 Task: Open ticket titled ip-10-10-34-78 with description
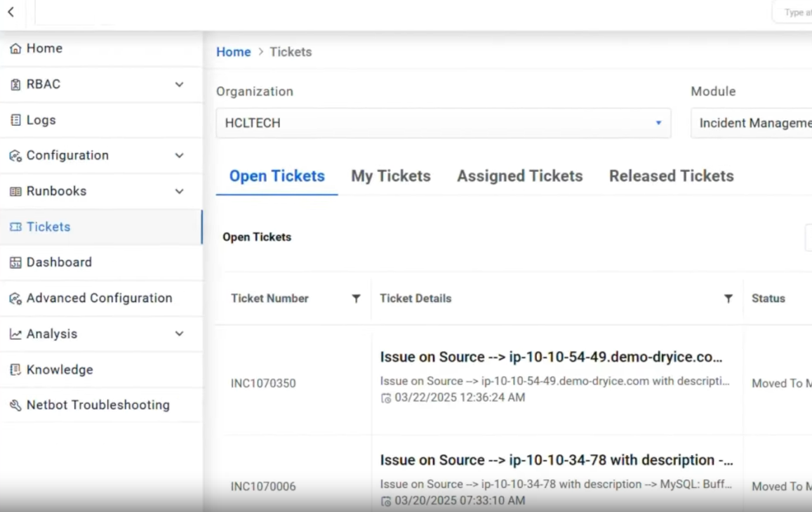click(x=556, y=460)
